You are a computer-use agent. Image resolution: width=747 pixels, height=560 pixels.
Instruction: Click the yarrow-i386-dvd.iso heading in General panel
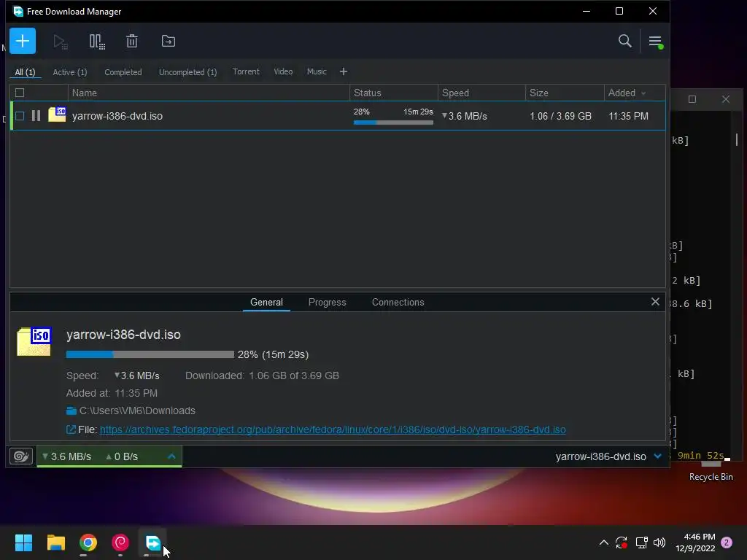click(x=123, y=335)
